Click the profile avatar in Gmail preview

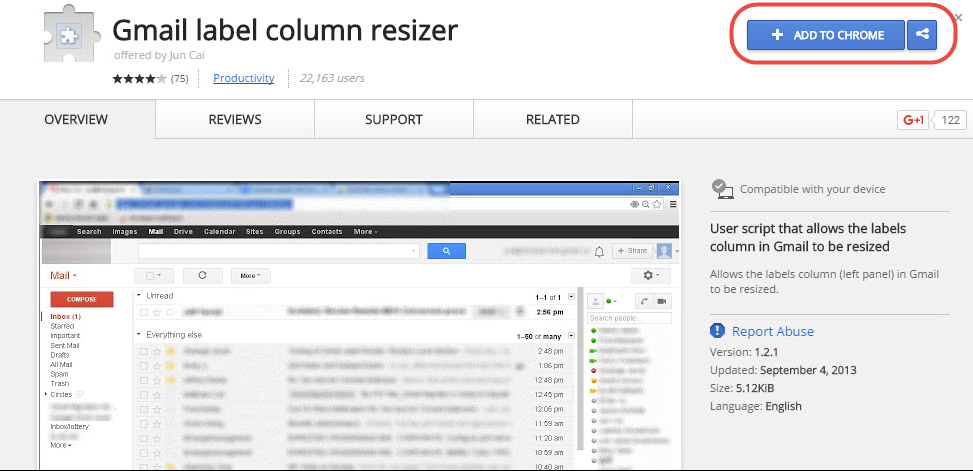(664, 251)
